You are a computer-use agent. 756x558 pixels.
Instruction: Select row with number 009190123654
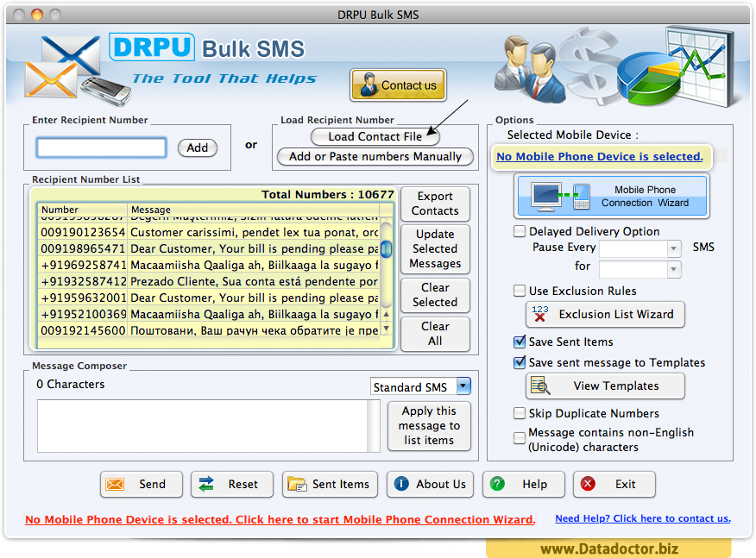(209, 232)
